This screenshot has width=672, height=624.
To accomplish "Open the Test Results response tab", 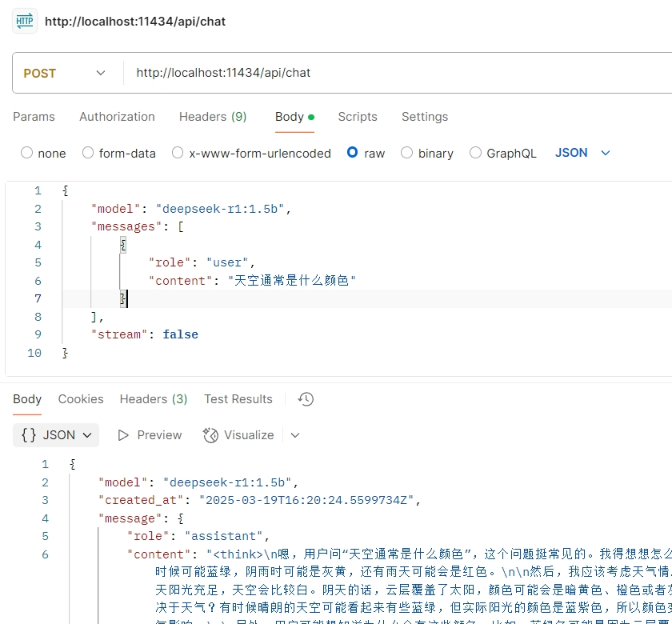I will 238,399.
